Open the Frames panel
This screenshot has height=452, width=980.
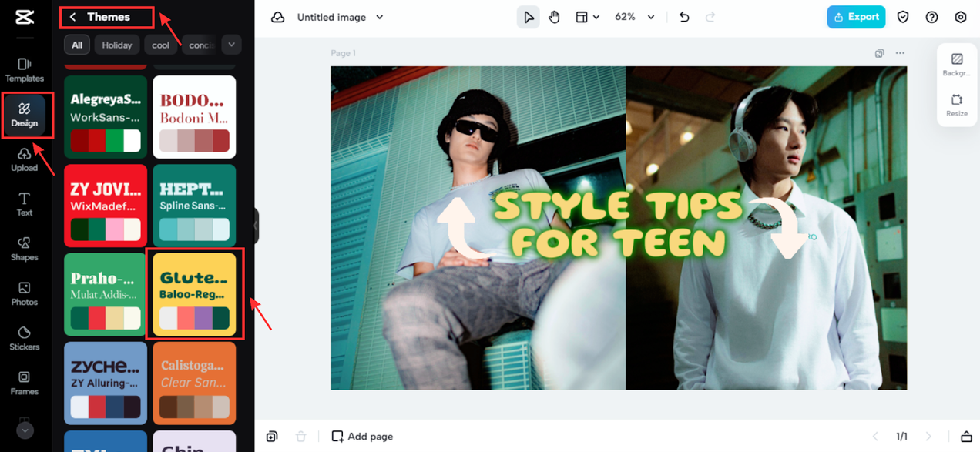click(x=25, y=383)
